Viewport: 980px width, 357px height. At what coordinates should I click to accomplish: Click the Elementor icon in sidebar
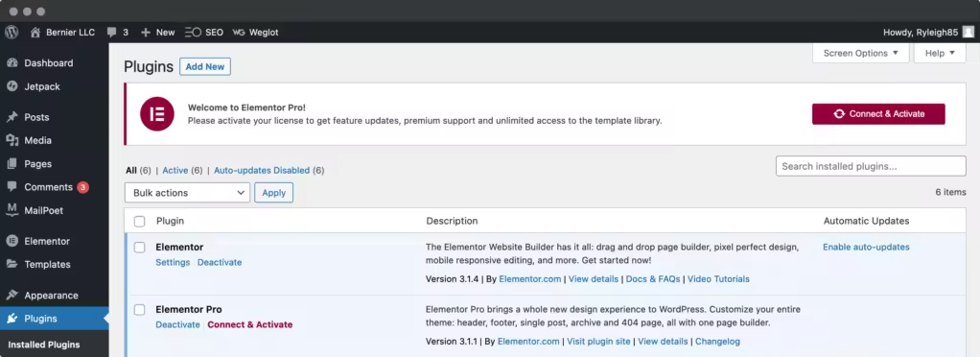[x=12, y=241]
